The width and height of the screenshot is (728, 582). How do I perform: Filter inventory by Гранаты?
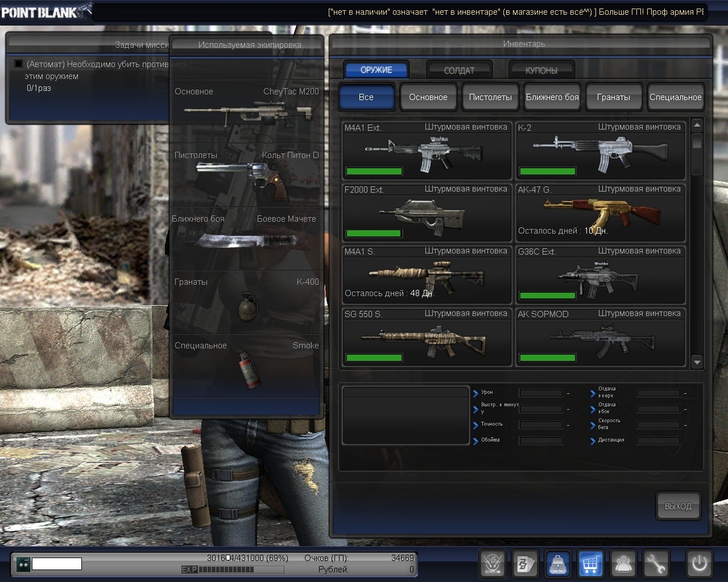pos(614,97)
